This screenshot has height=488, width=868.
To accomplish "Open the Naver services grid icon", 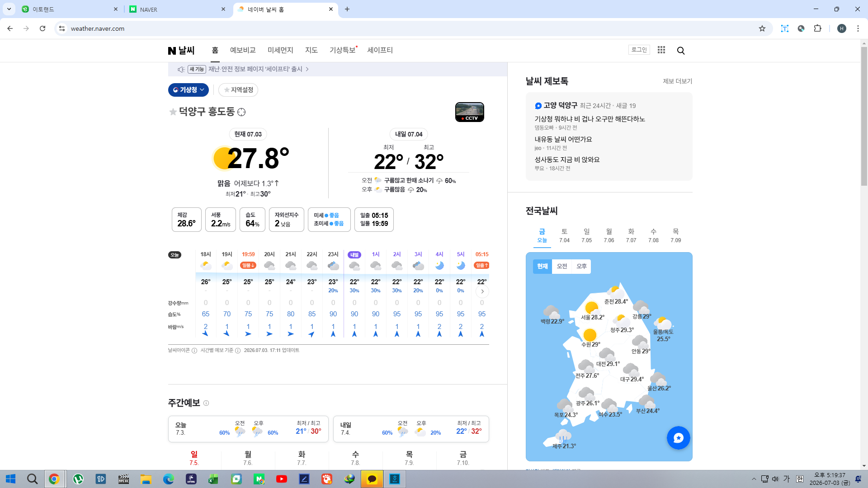I will (661, 50).
